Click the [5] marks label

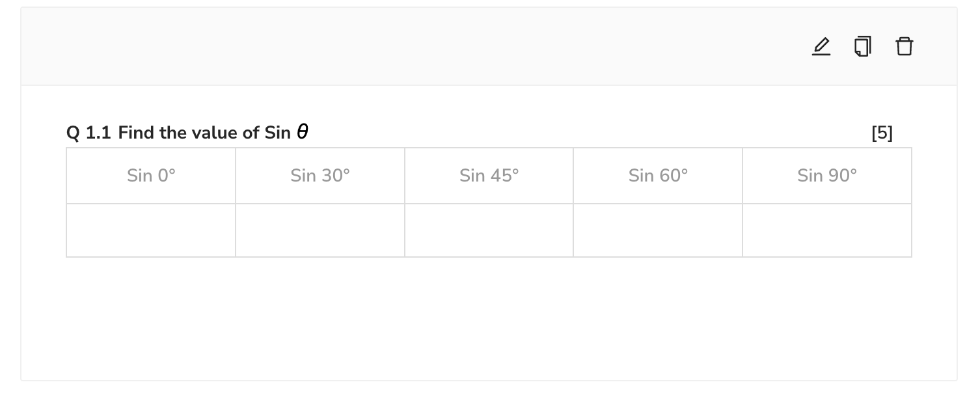tap(882, 133)
